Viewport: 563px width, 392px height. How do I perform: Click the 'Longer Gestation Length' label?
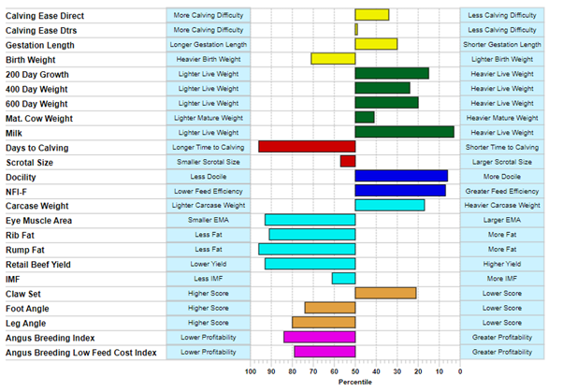[209, 45]
